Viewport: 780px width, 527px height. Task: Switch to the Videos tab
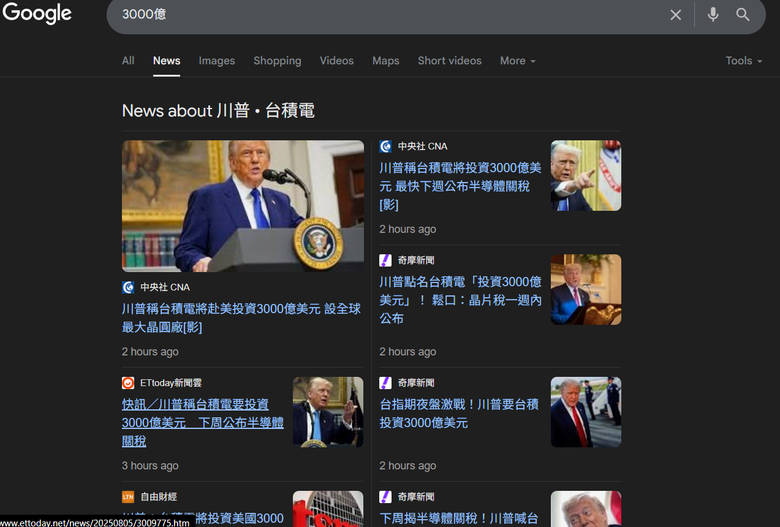[337, 61]
